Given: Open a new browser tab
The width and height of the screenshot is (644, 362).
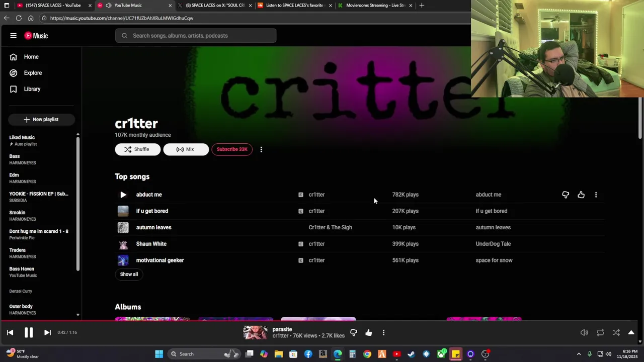Looking at the screenshot, I should [422, 5].
